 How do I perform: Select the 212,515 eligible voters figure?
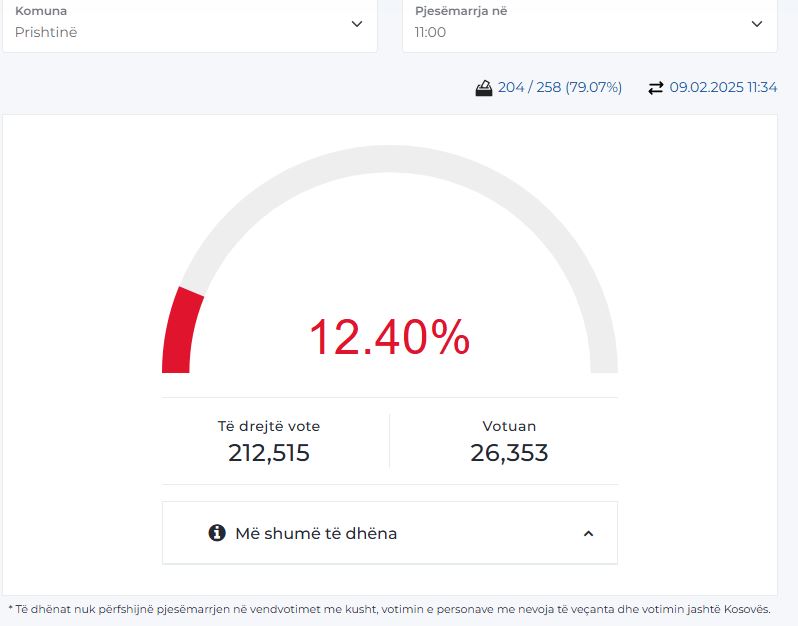[x=269, y=453]
